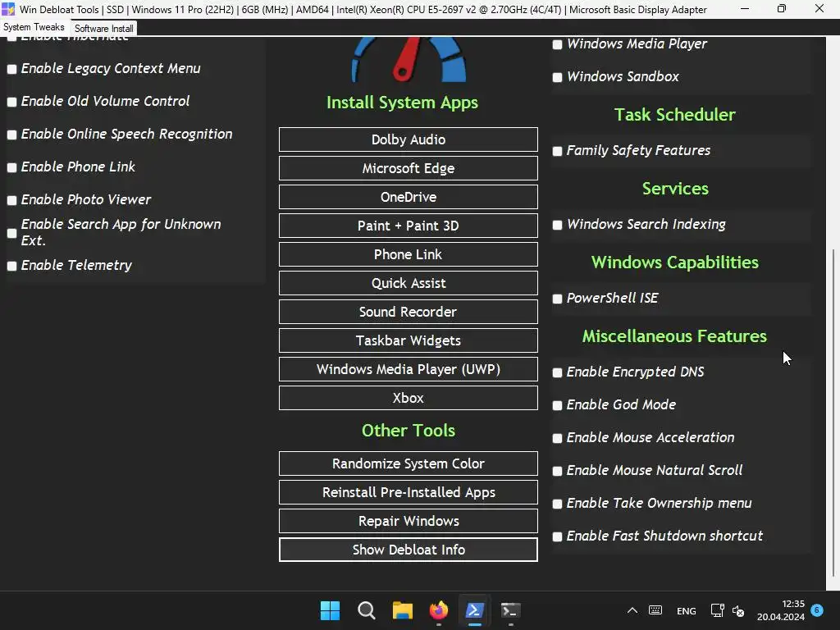Open taskbar Search icon
The height and width of the screenshot is (630, 840).
click(367, 610)
